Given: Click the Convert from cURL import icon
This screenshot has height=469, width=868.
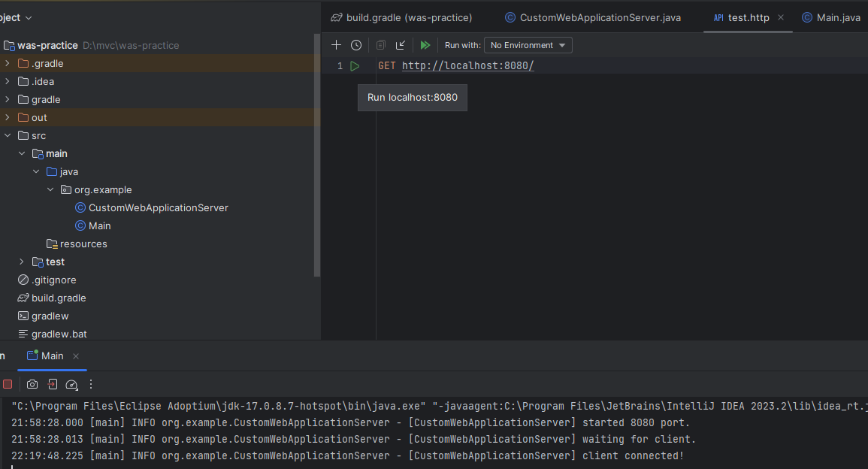Looking at the screenshot, I should pyautogui.click(x=401, y=45).
